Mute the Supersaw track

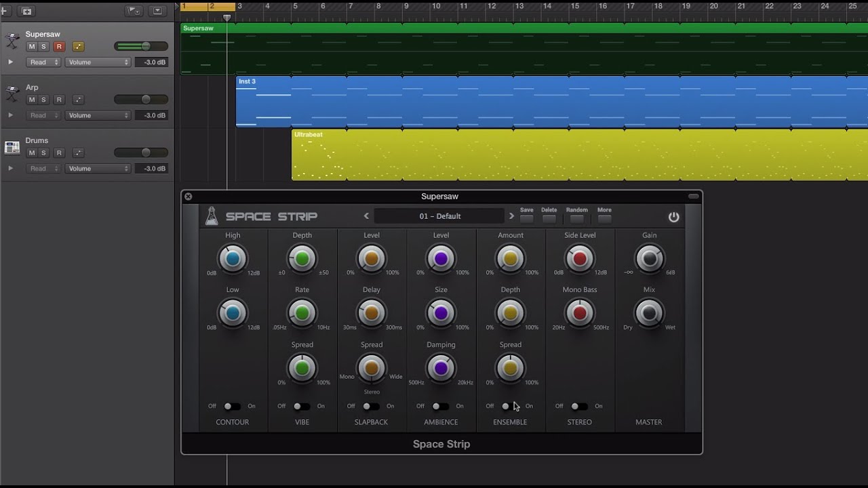point(31,47)
